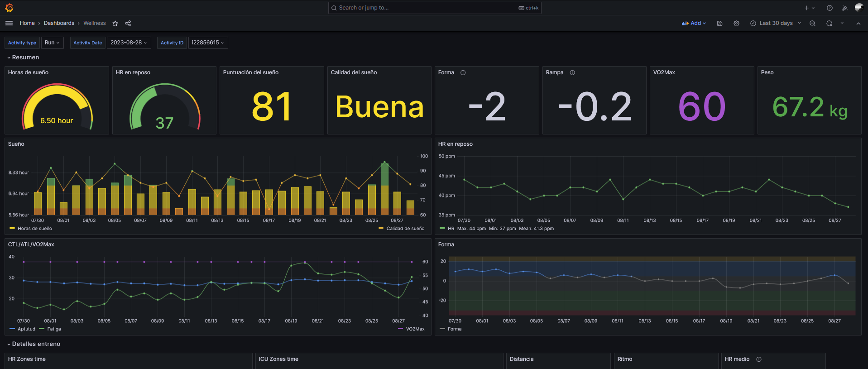Click the Activity type variable label
The image size is (868, 369).
pyautogui.click(x=22, y=43)
